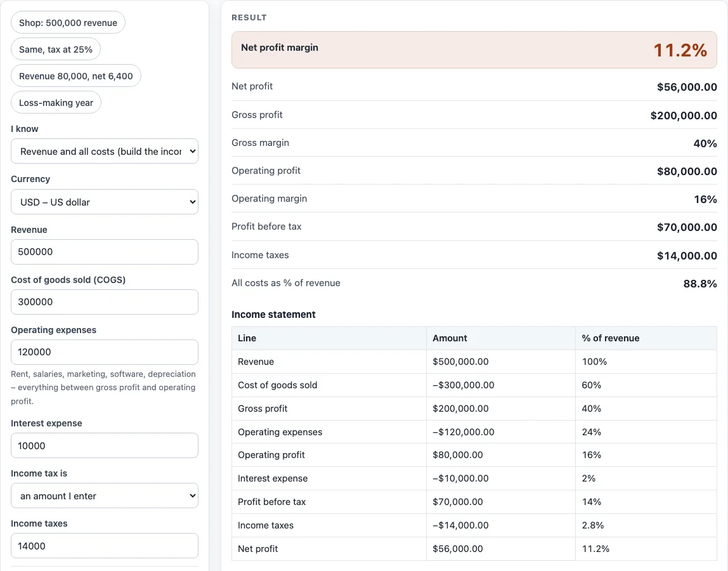Click into the Cost of goods sold field
The width and height of the screenshot is (728, 571).
105,302
